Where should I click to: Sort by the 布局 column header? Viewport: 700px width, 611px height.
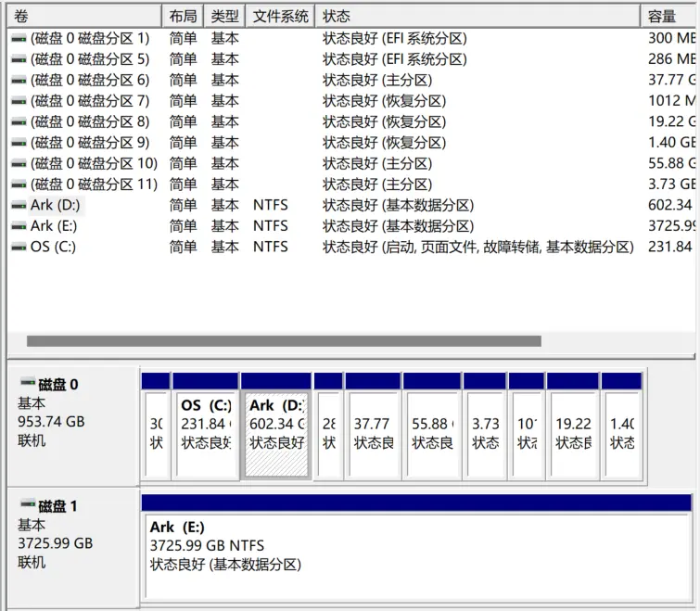coord(183,17)
